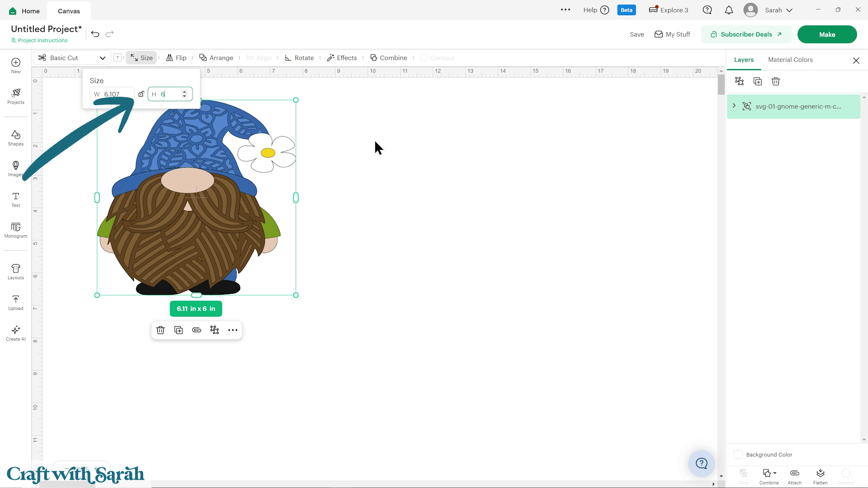
Task: Open floating help button at bottom right
Action: [702, 463]
